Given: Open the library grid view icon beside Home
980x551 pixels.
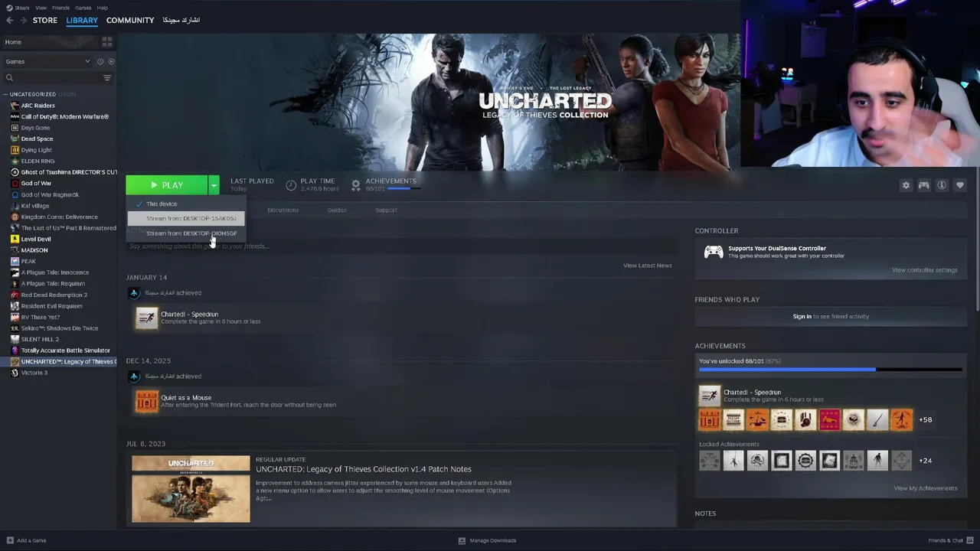Looking at the screenshot, I should point(107,42).
